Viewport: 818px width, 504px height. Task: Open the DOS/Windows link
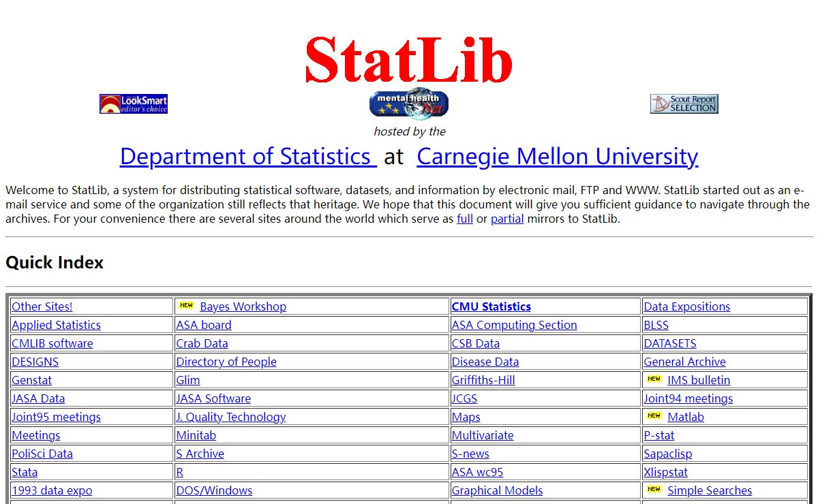coord(214,490)
